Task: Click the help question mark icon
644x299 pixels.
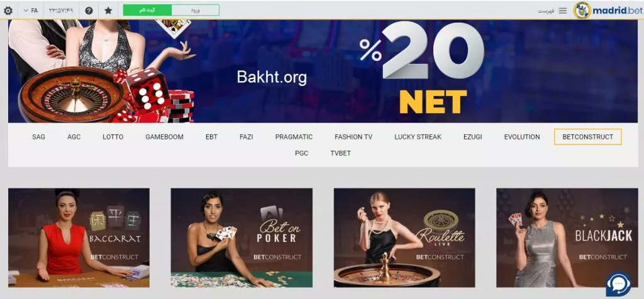Action: coord(89,10)
